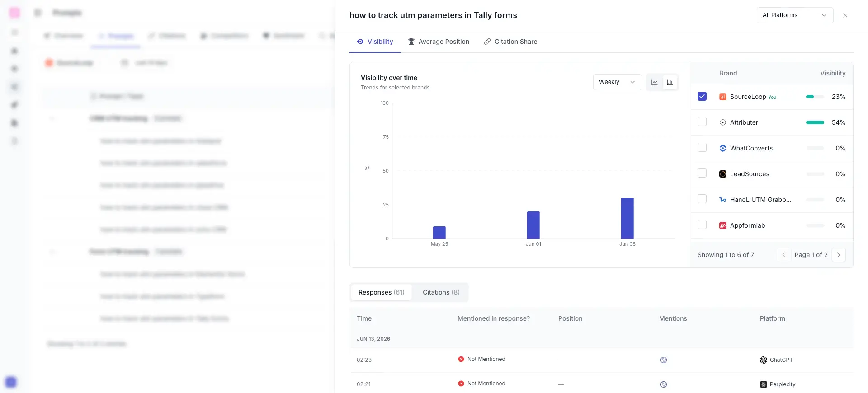The height and width of the screenshot is (393, 868).
Task: Click the May 25 chart bar
Action: click(x=439, y=232)
